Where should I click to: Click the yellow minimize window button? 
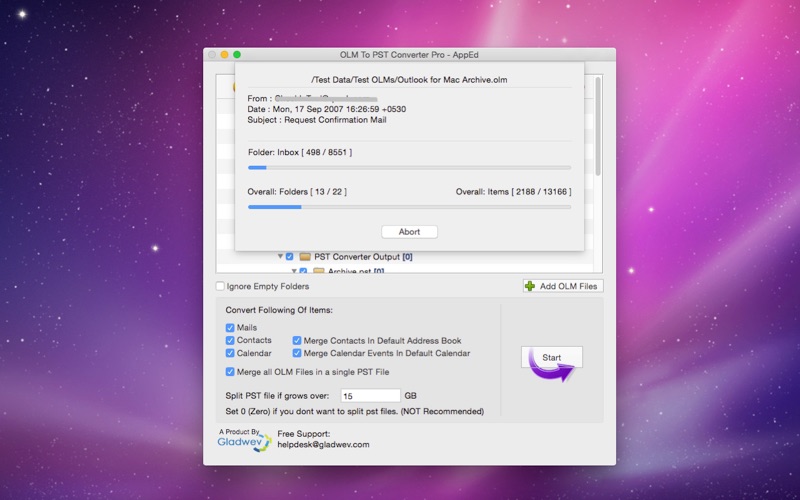[224, 55]
